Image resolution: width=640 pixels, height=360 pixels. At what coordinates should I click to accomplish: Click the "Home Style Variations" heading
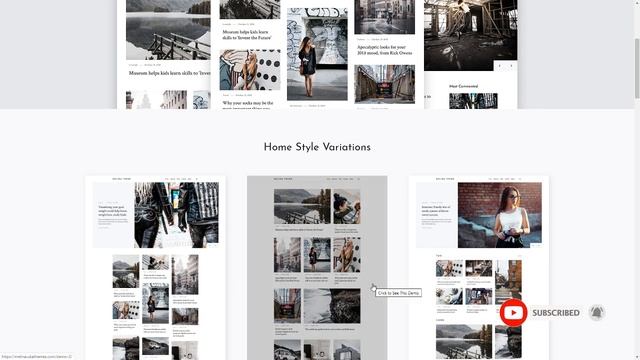coord(317,147)
